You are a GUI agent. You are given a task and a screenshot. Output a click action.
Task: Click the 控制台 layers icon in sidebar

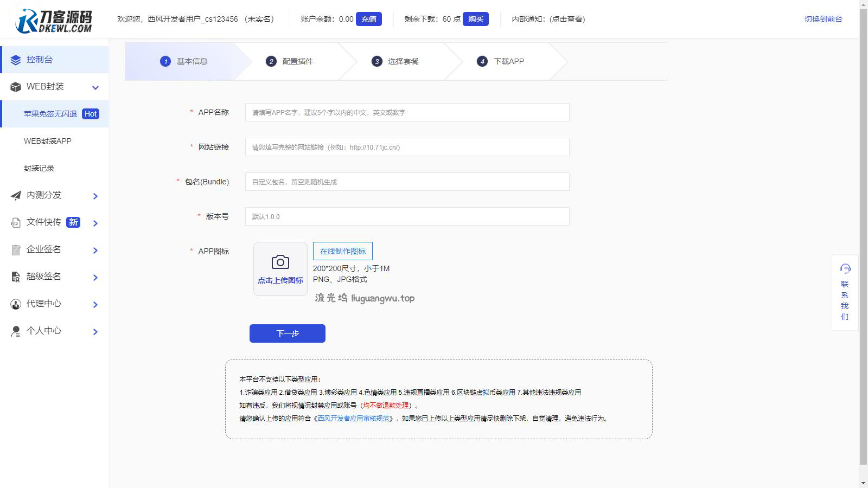[x=16, y=60]
